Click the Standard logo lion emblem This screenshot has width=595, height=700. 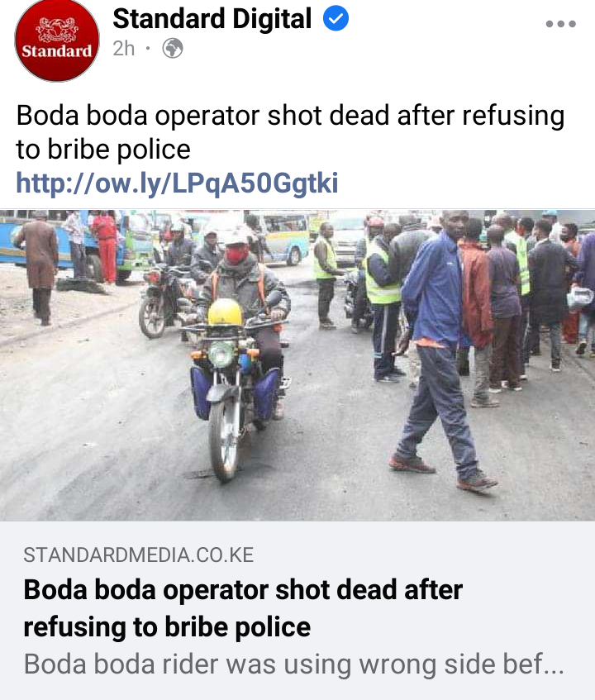click(x=57, y=30)
